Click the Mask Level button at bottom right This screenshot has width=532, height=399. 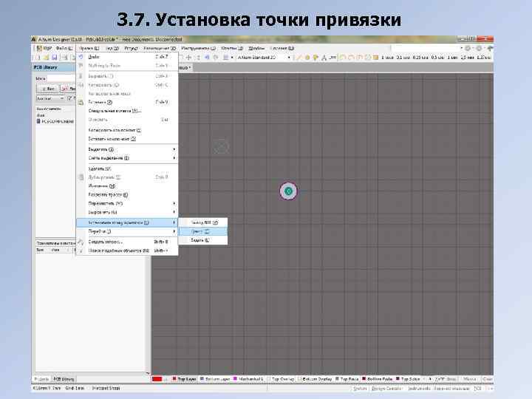(470, 379)
